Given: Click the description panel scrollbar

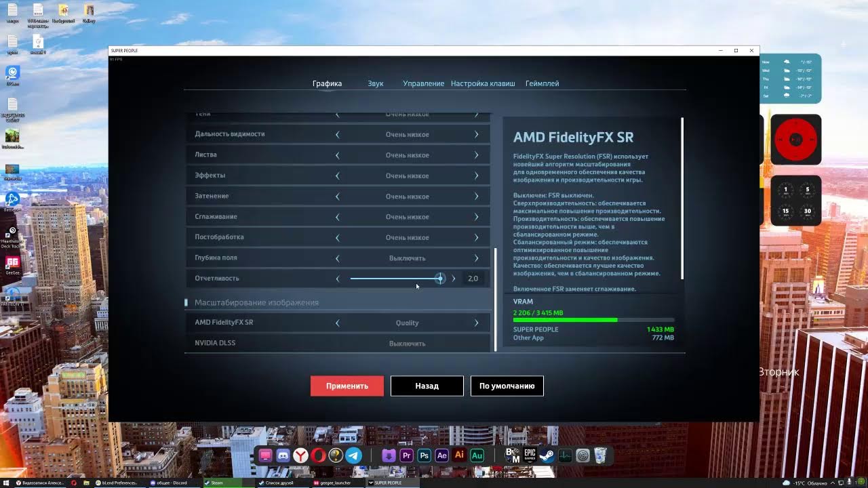Looking at the screenshot, I should (x=682, y=198).
